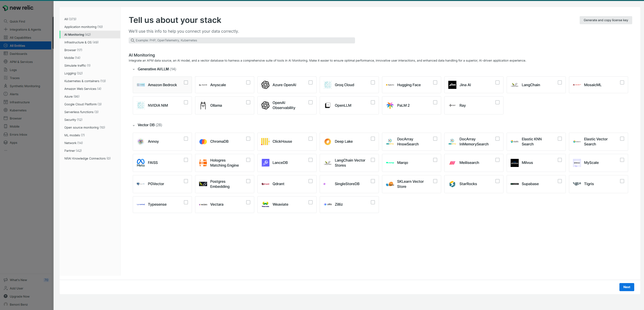Click the Next button
Viewport: 644px width, 310px height.
(x=626, y=287)
